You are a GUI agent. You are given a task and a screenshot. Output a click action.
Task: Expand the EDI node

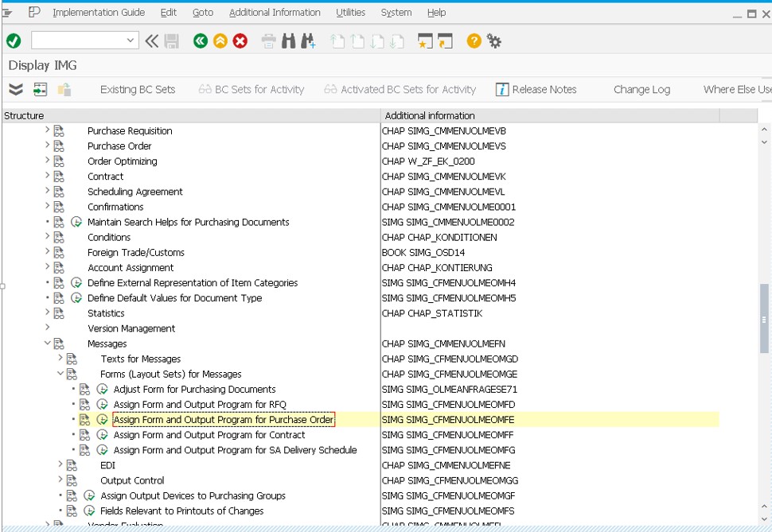coord(60,464)
